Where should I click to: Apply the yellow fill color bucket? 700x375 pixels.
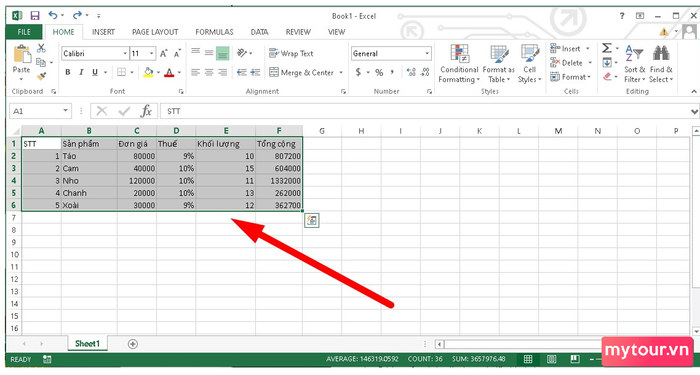pos(148,72)
